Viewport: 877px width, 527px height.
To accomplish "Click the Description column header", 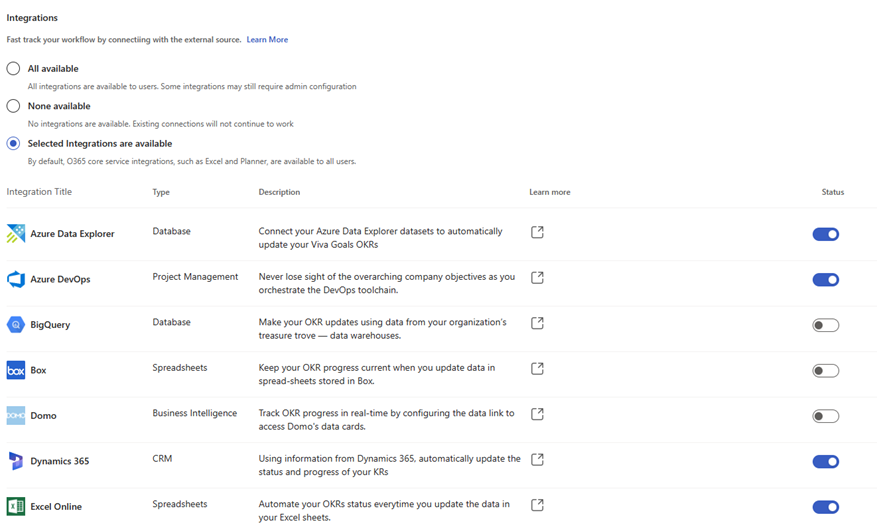I will [x=279, y=192].
